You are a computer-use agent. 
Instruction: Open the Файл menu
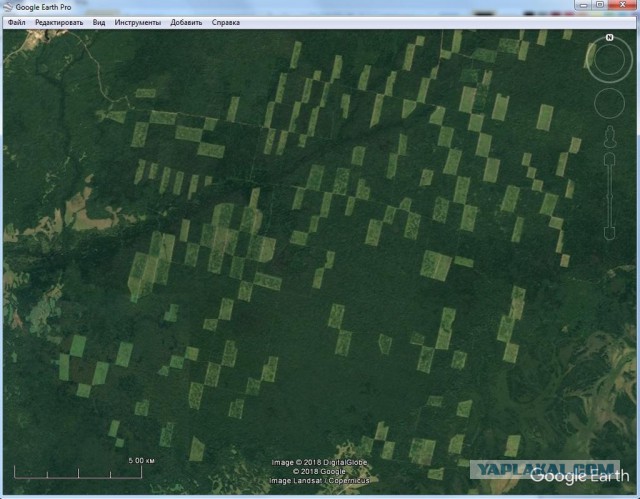tap(16, 22)
